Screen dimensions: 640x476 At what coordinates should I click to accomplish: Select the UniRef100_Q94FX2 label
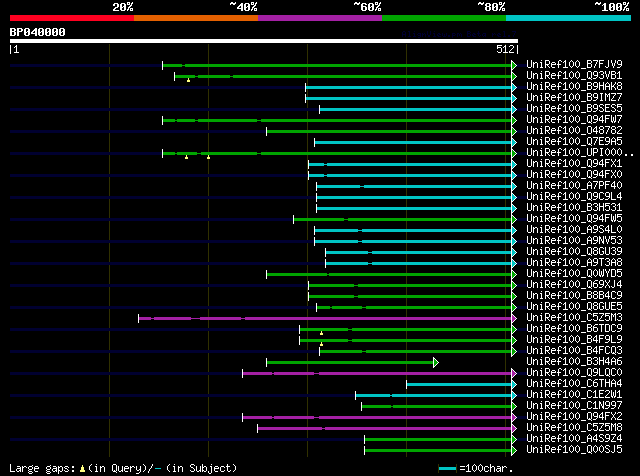pos(574,417)
